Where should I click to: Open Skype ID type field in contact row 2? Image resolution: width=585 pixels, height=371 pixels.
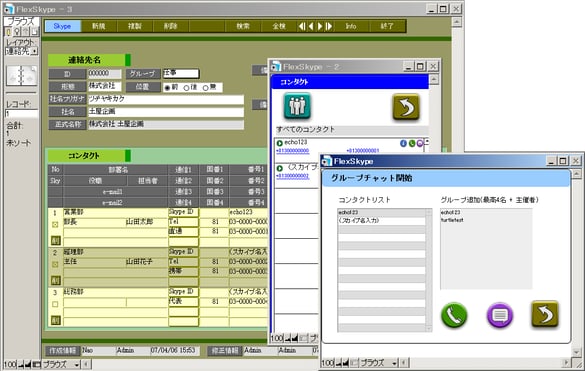tap(183, 252)
